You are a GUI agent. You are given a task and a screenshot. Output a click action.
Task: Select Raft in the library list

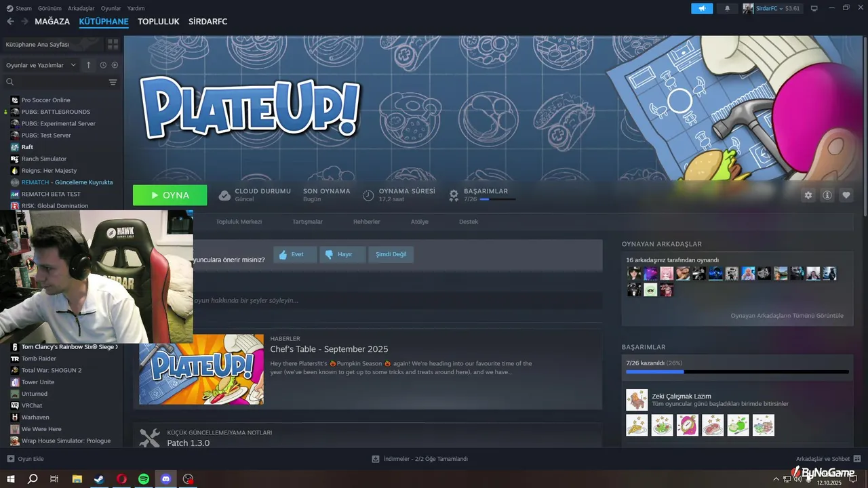pyautogui.click(x=27, y=147)
